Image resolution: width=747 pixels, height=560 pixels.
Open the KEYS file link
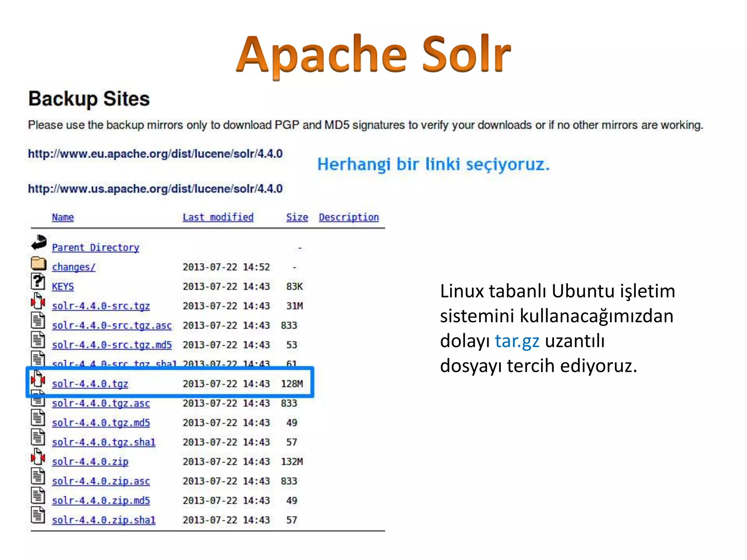coord(63,287)
